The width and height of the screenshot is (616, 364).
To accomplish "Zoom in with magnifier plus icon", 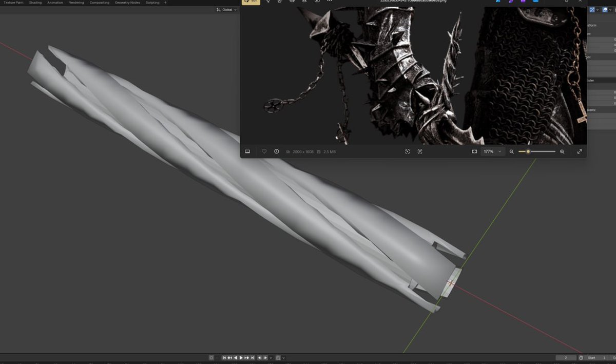I will (562, 151).
